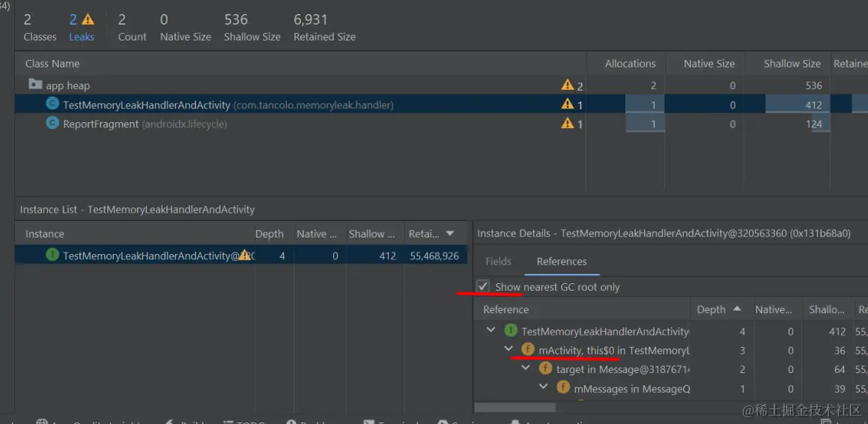Image resolution: width=868 pixels, height=424 pixels.
Task: Click field icon next to target in Message
Action: [546, 369]
